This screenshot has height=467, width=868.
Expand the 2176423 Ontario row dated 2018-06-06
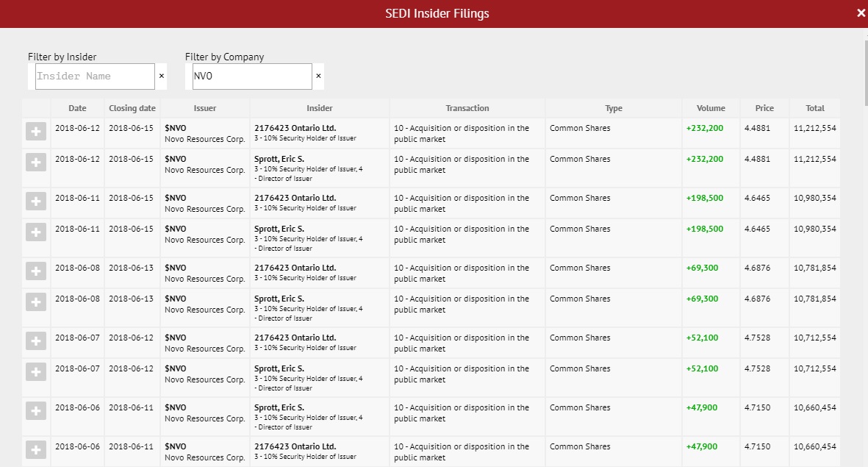[36, 450]
